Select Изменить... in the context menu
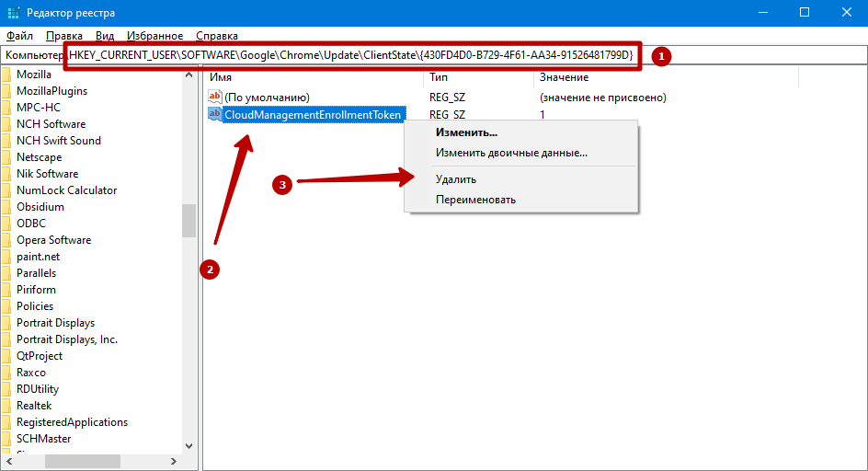 click(x=467, y=132)
